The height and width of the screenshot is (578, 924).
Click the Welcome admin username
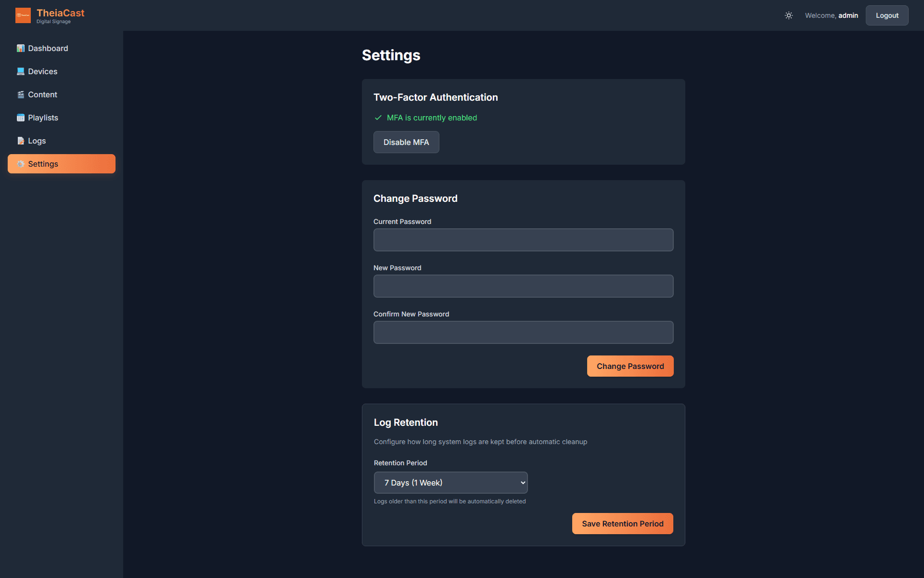coord(831,15)
